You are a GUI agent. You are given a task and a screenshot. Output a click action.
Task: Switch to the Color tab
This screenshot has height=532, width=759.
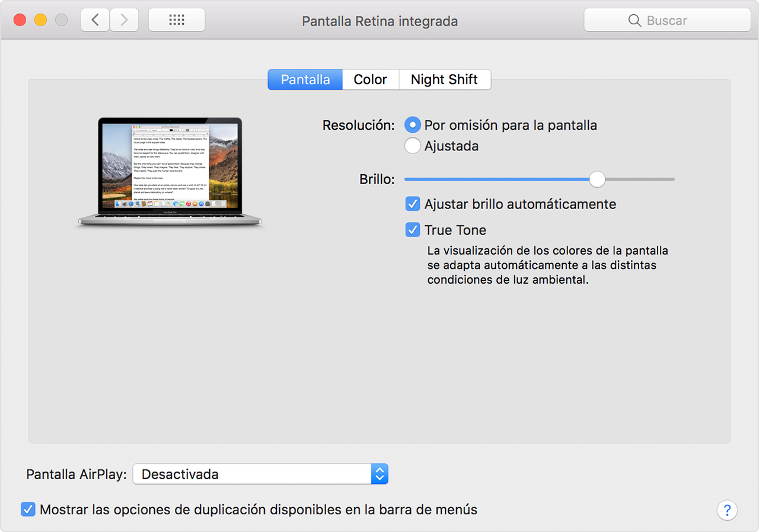coord(370,80)
